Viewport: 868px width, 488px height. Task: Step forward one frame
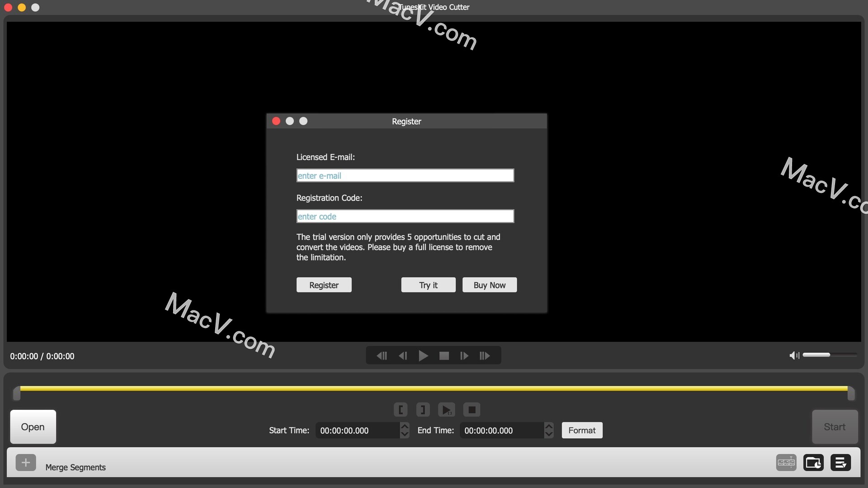coord(464,356)
